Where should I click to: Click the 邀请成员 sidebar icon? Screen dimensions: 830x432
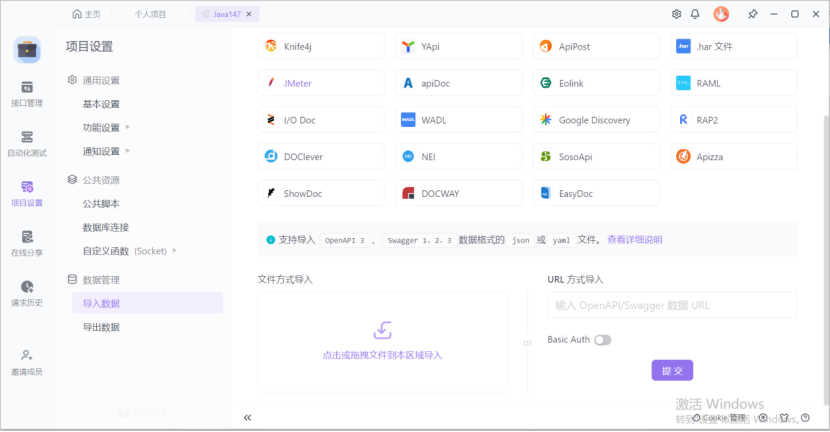point(27,362)
